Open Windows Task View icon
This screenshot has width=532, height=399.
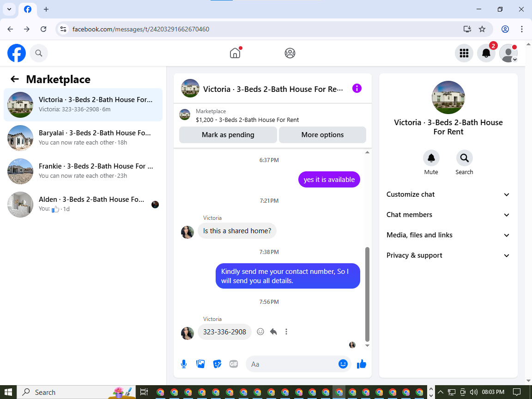point(144,392)
